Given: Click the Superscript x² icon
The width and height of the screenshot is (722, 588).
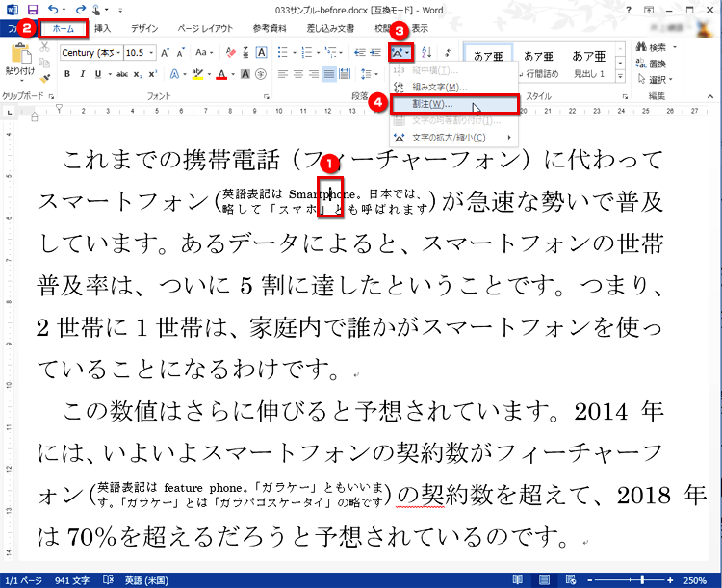Looking at the screenshot, I should [153, 74].
